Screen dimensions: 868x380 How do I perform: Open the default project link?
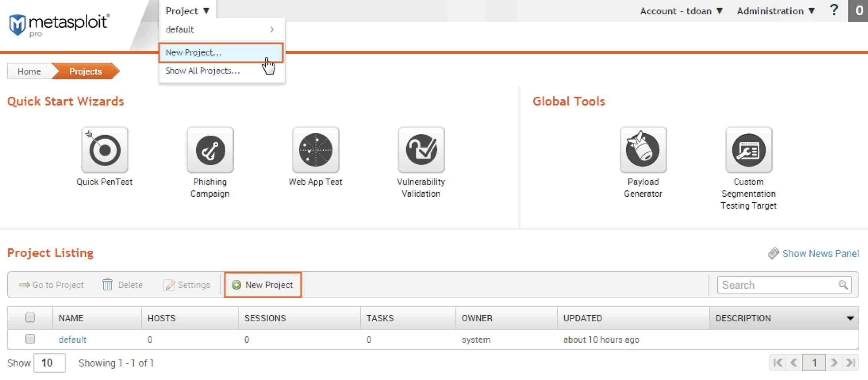[72, 340]
